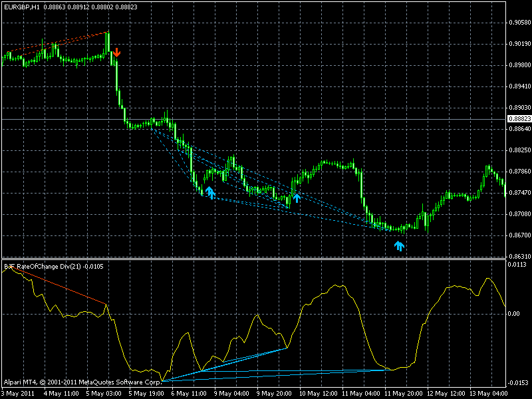Click the 6 May 11:00 time label

189,394
